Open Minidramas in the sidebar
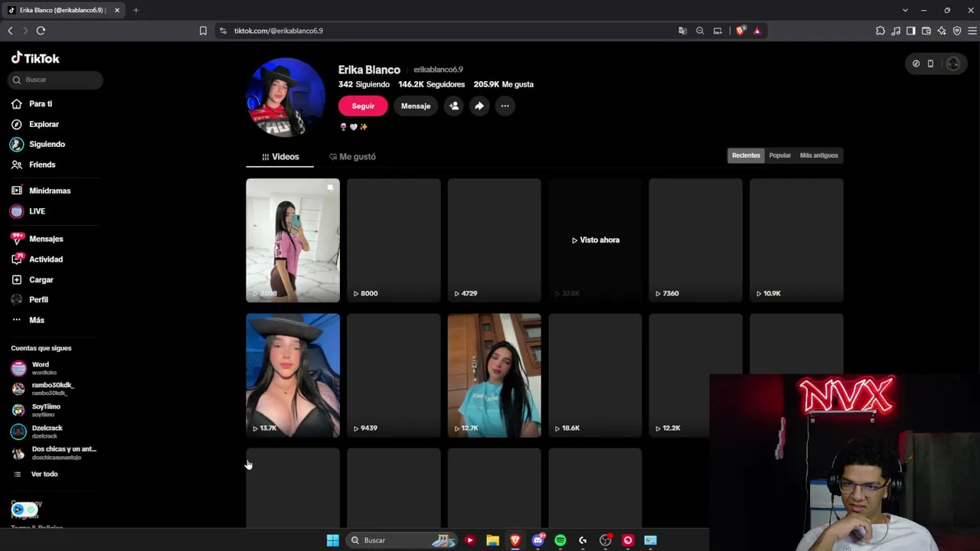 point(50,191)
